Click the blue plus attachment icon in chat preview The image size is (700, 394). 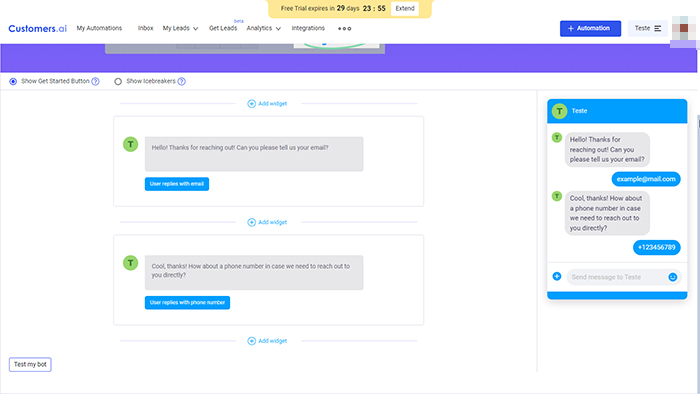pos(557,276)
